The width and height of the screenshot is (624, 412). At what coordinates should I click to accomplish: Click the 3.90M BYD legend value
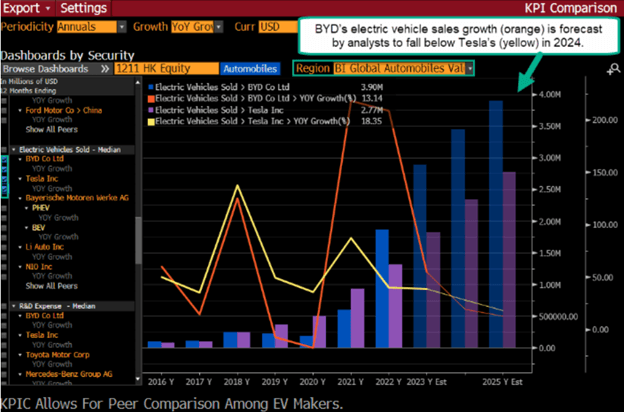click(x=372, y=87)
